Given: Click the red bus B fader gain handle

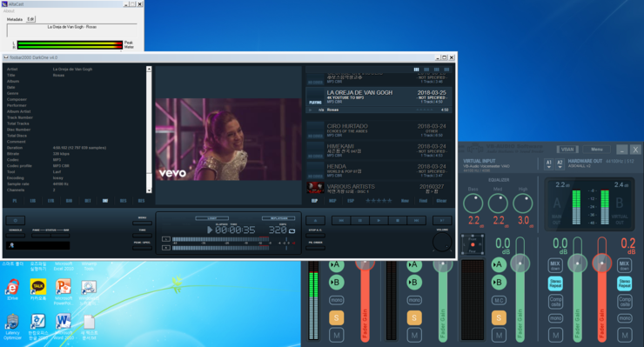Looking at the screenshot, I should point(601,264).
